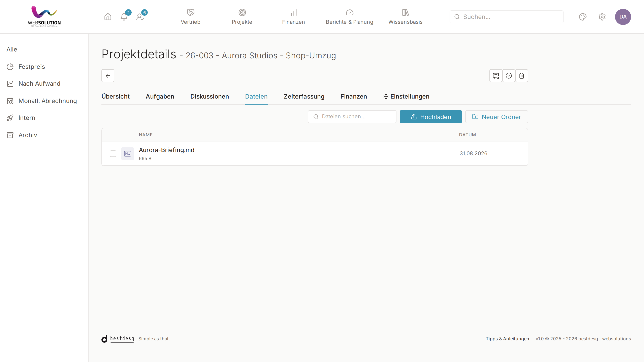The width and height of the screenshot is (644, 362).
Task: Switch to the Diskussionen tab
Action: (x=210, y=97)
